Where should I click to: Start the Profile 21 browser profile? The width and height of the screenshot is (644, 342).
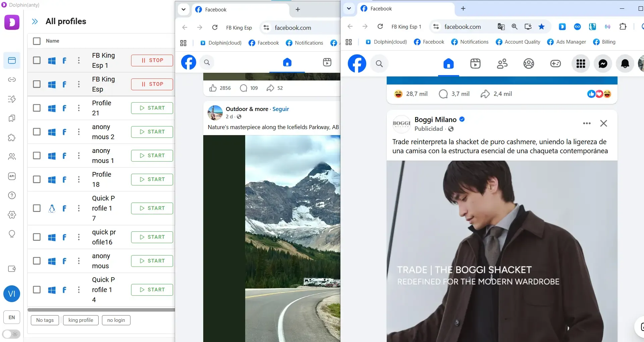tap(152, 108)
